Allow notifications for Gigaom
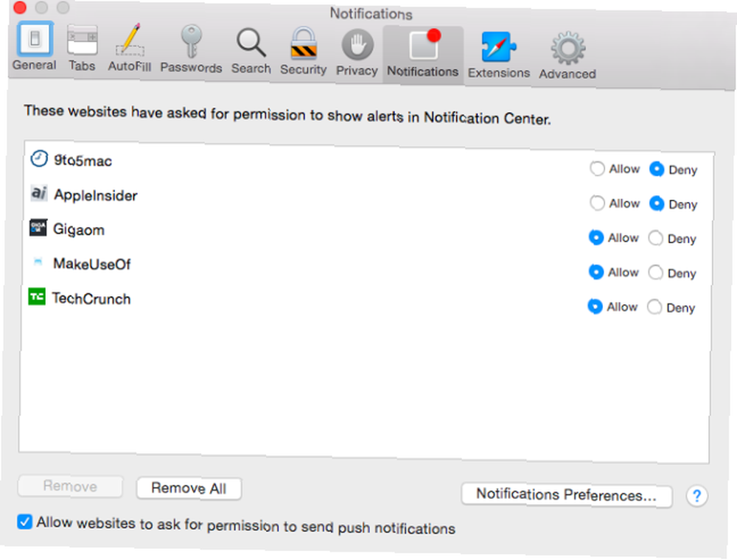Viewport: 737px width, 560px height. [596, 238]
